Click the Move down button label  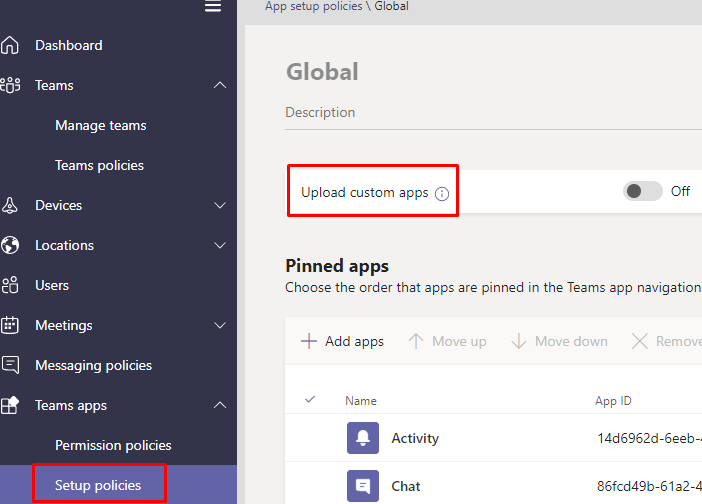point(571,342)
